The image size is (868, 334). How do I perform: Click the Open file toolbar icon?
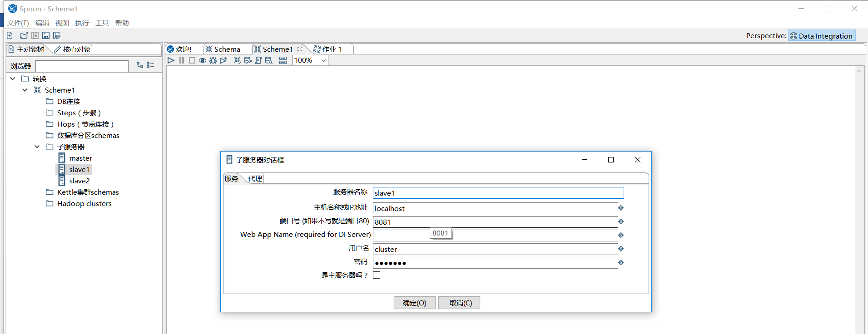[x=24, y=35]
